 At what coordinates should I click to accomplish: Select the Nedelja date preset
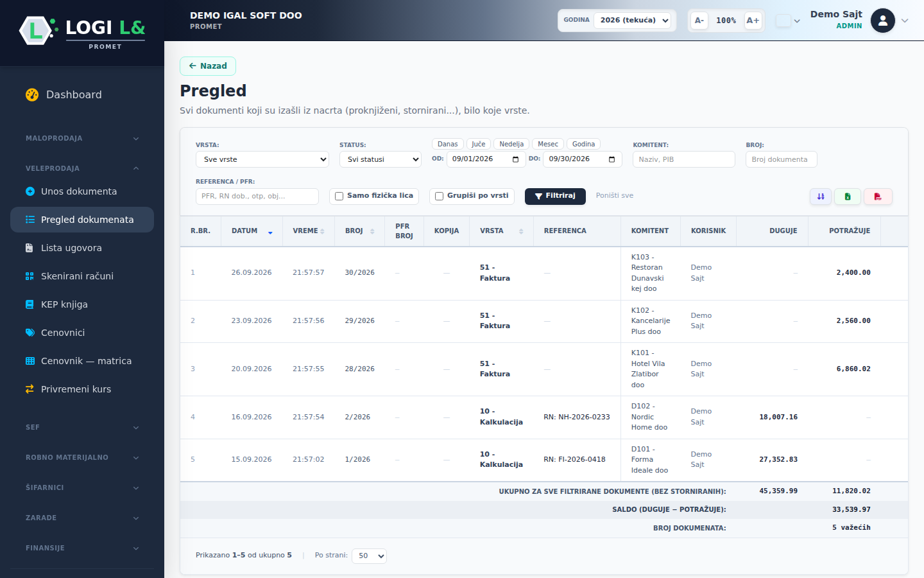tap(511, 144)
